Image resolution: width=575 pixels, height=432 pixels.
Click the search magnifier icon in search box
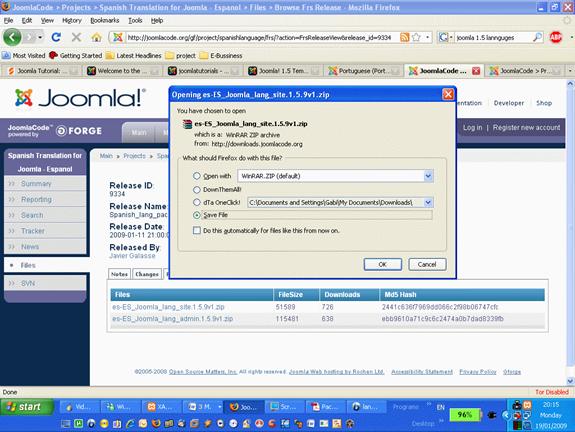tap(537, 37)
